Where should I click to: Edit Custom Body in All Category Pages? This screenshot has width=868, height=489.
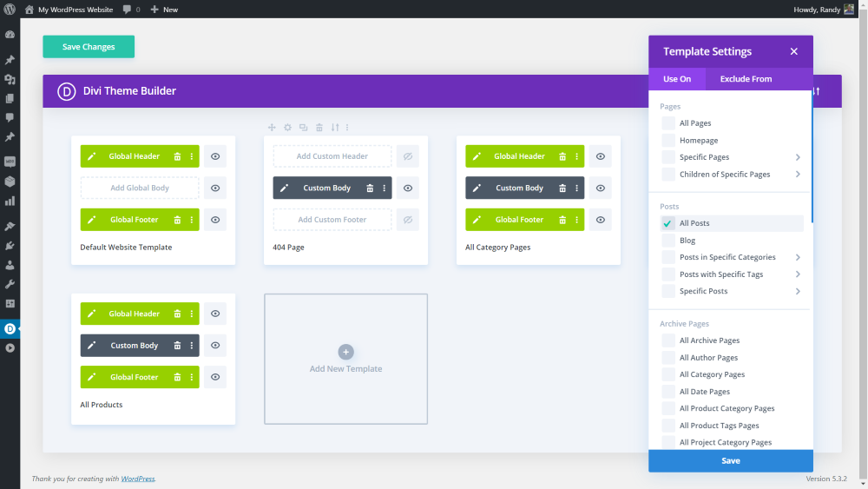click(477, 188)
